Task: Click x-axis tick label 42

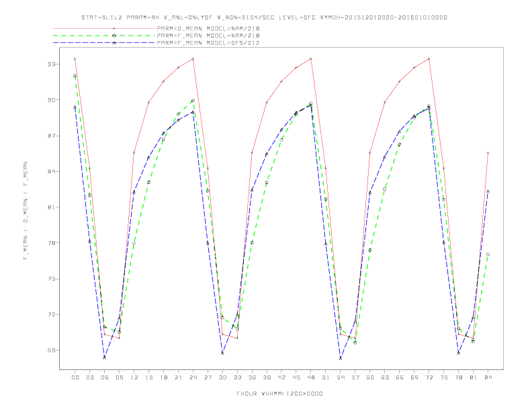Action: [281, 377]
